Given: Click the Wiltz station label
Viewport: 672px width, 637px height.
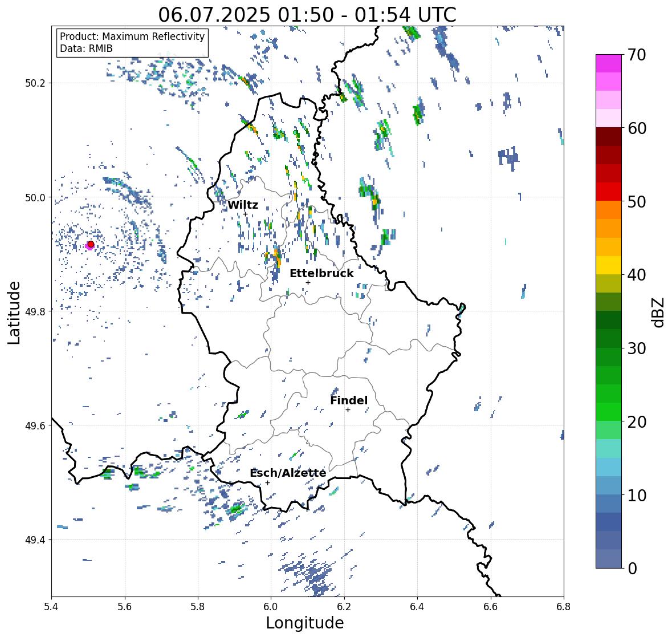Looking at the screenshot, I should point(243,205).
